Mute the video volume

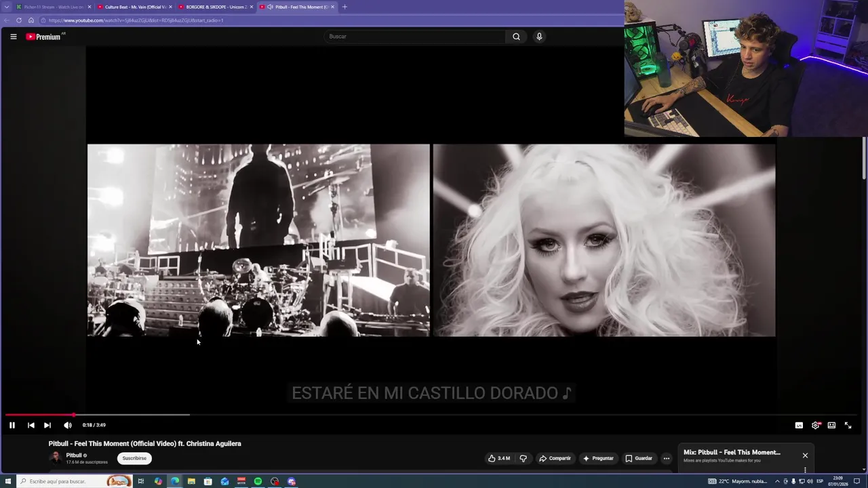coord(67,425)
